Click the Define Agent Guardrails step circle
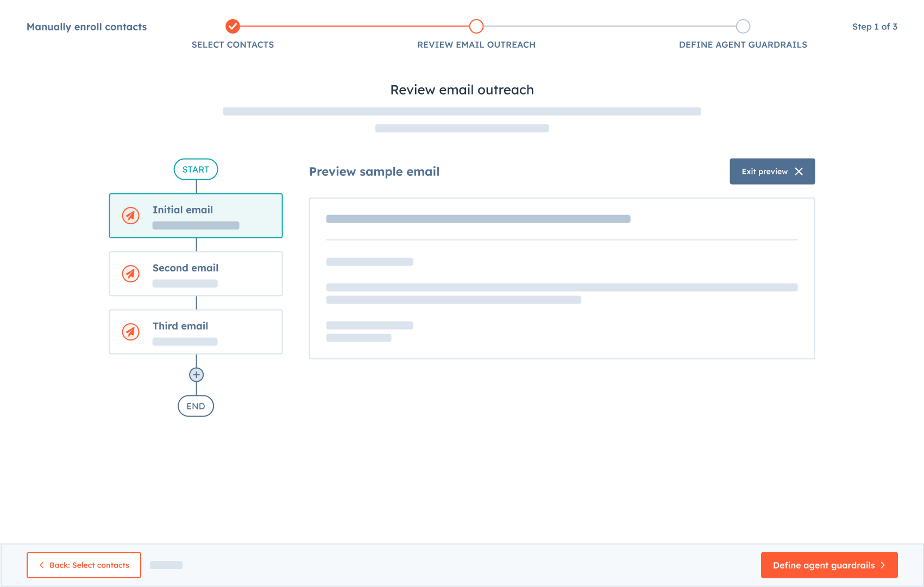The width and height of the screenshot is (924, 587). tap(743, 26)
